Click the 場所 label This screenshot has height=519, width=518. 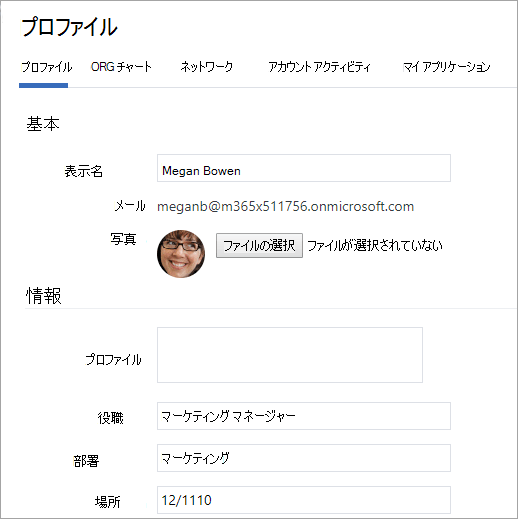tap(107, 502)
